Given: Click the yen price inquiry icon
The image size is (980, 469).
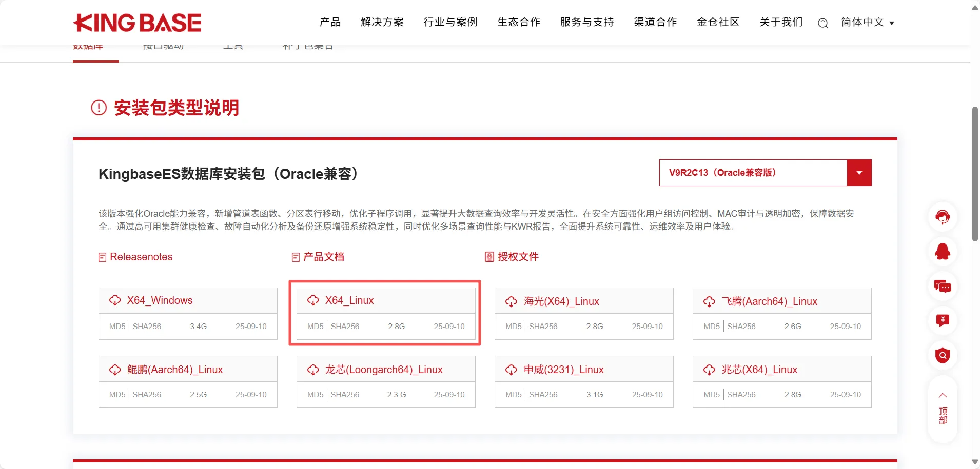Looking at the screenshot, I should (942, 320).
